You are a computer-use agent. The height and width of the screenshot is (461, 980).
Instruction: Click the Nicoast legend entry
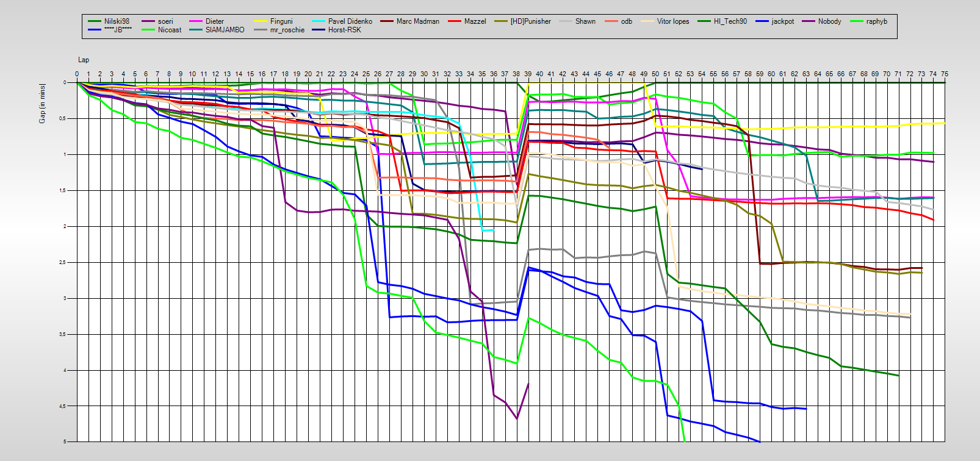pos(169,30)
